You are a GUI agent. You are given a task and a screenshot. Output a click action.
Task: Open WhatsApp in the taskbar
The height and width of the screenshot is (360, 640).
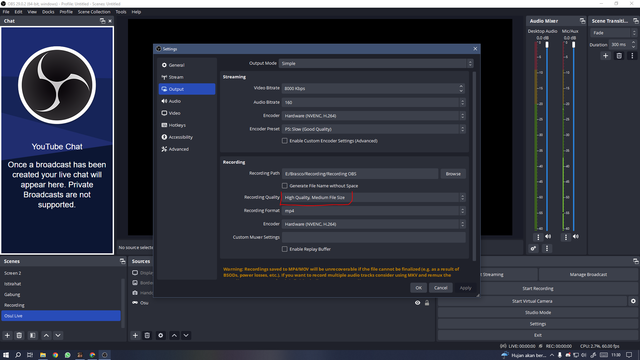[67, 355]
